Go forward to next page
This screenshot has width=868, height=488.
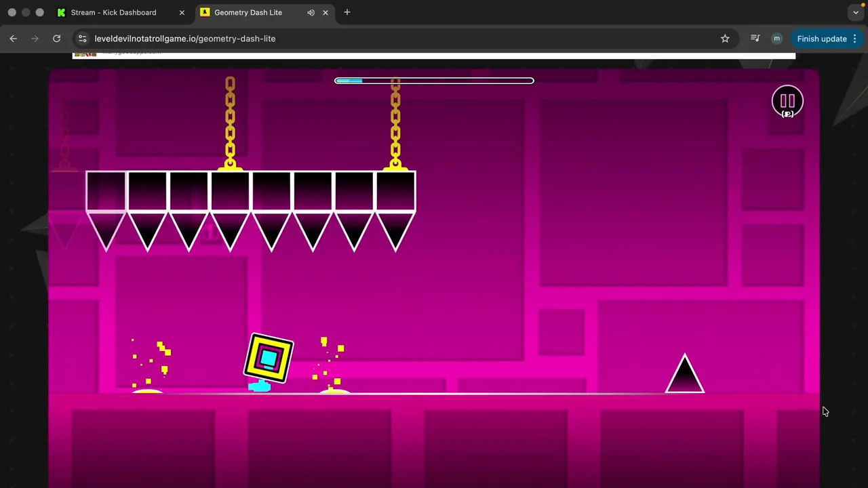[35, 39]
